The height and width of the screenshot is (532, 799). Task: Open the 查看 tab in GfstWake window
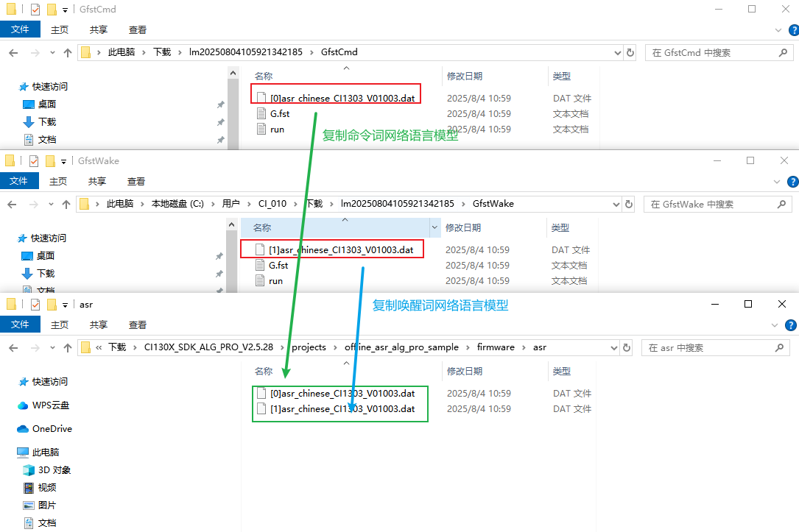click(x=136, y=181)
